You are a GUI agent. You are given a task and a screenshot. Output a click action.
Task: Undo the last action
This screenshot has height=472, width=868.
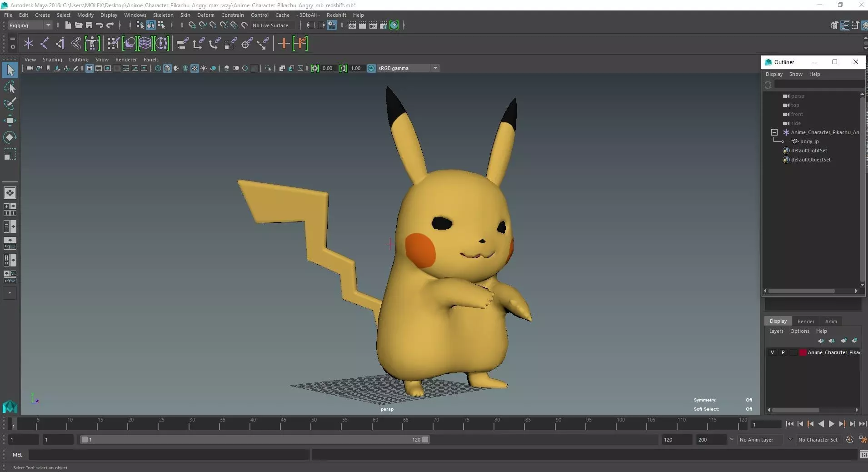100,25
